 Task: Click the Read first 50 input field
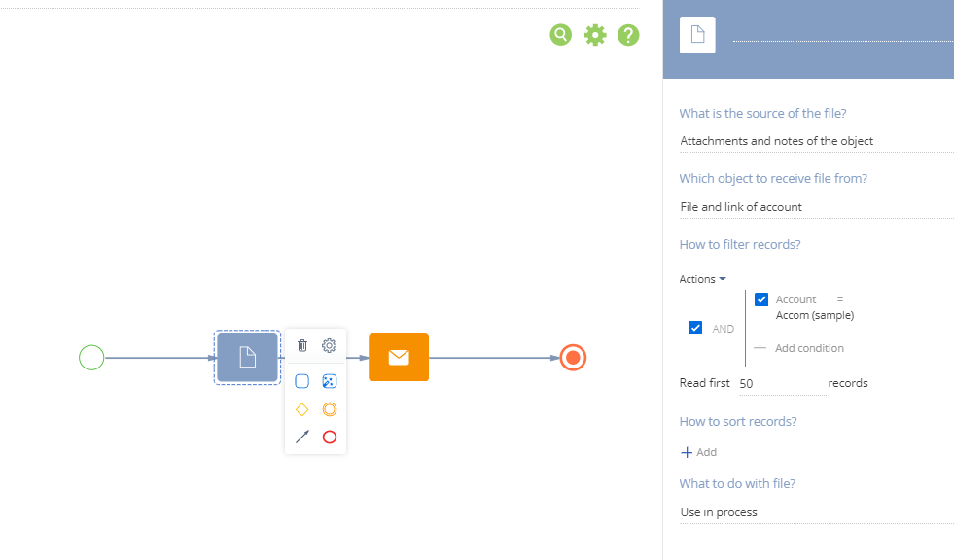(x=783, y=384)
